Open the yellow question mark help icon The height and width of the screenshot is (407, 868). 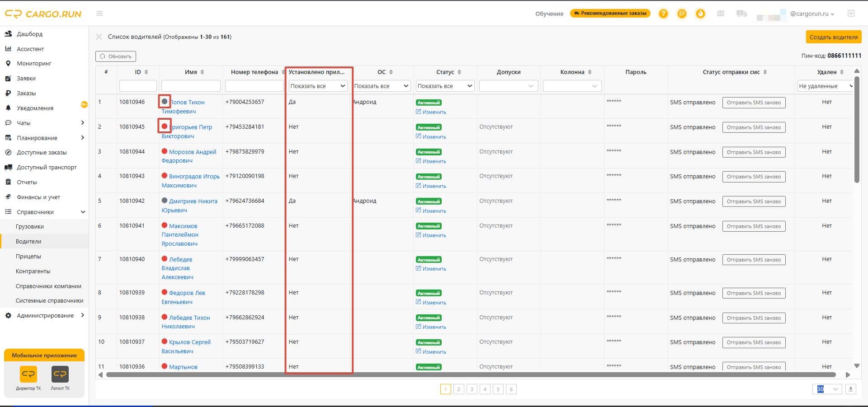coord(663,14)
